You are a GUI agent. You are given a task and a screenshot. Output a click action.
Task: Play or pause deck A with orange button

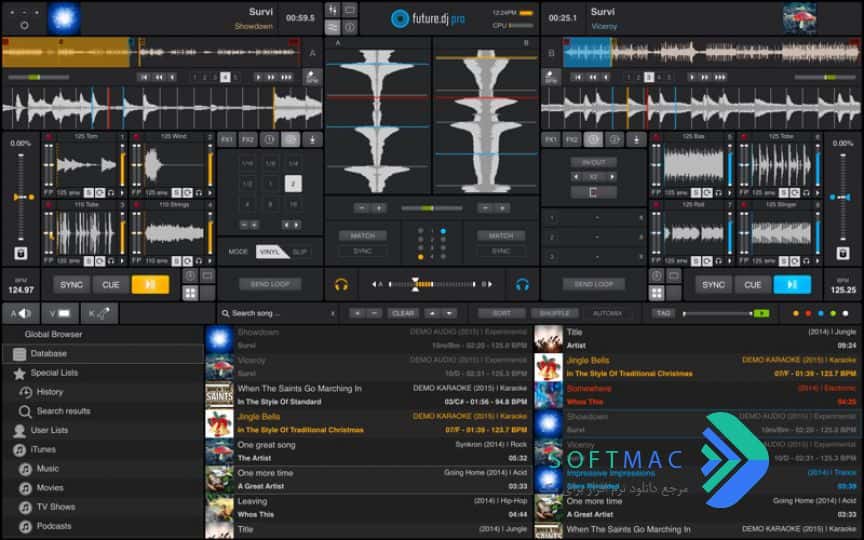tap(150, 285)
